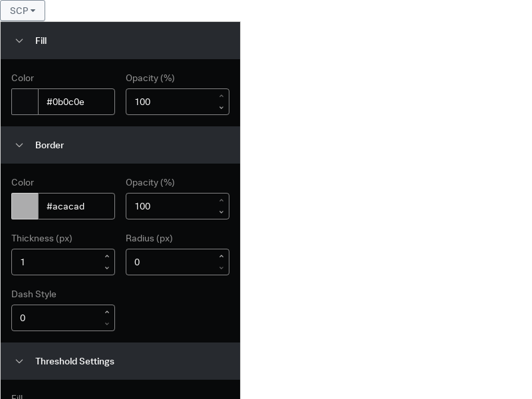This screenshot has width=532, height=399.
Task: Increase Fill opacity with up arrow
Action: click(x=221, y=96)
